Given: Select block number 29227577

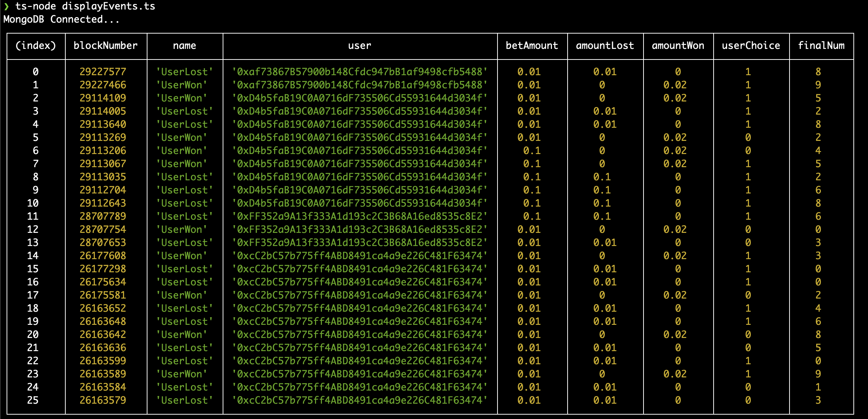Looking at the screenshot, I should 103,72.
